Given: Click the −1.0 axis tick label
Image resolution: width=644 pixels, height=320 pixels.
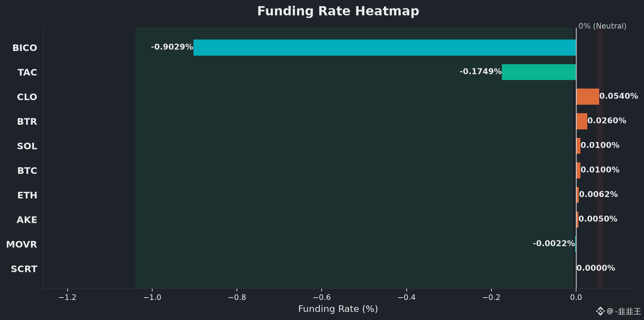Looking at the screenshot, I should (x=152, y=298).
